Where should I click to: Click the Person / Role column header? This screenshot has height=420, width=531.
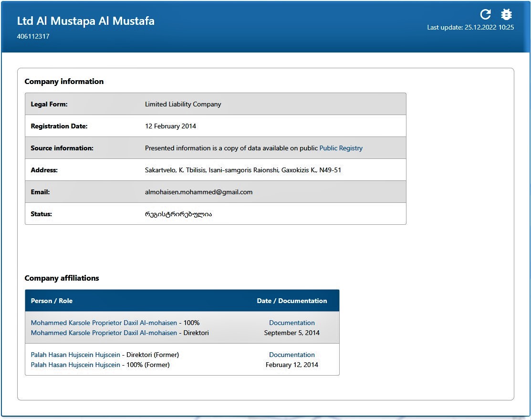tap(52, 301)
